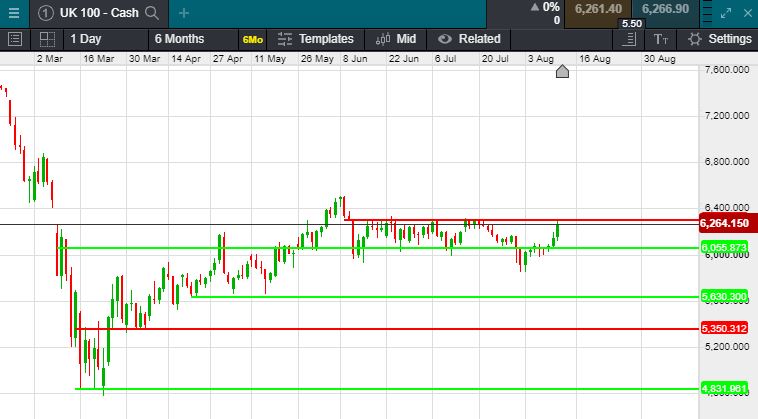
Task: Click the 14 Apr date label
Action: tap(186, 59)
